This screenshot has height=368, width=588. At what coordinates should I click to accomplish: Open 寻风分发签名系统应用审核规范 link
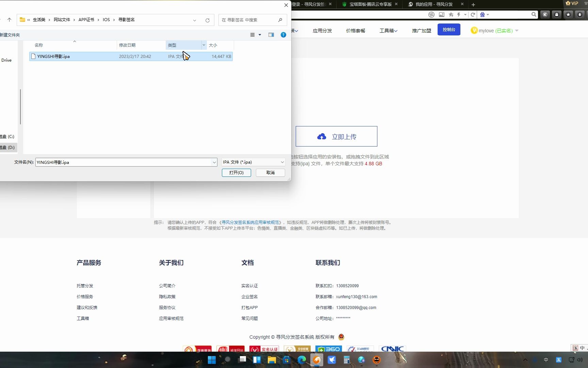[x=250, y=223]
